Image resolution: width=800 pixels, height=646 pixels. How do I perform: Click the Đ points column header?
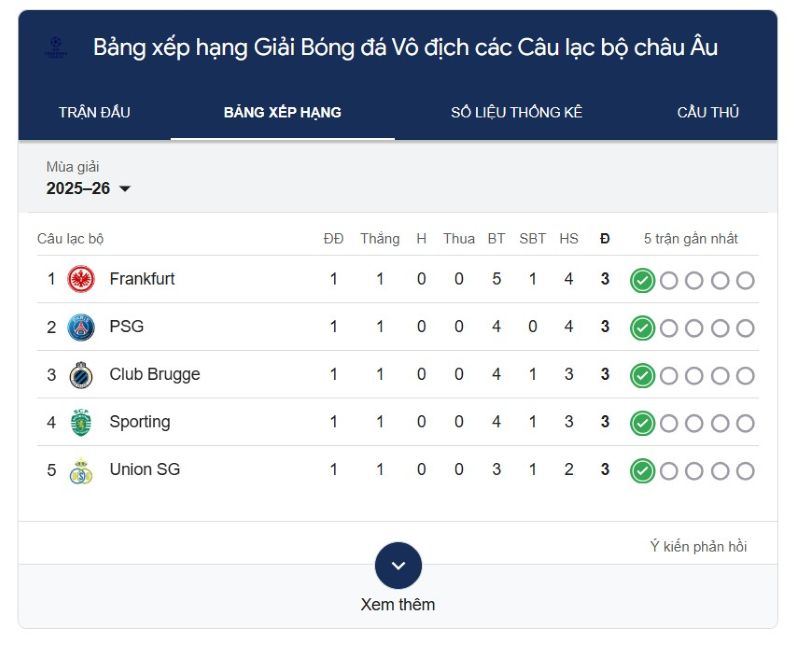point(604,238)
